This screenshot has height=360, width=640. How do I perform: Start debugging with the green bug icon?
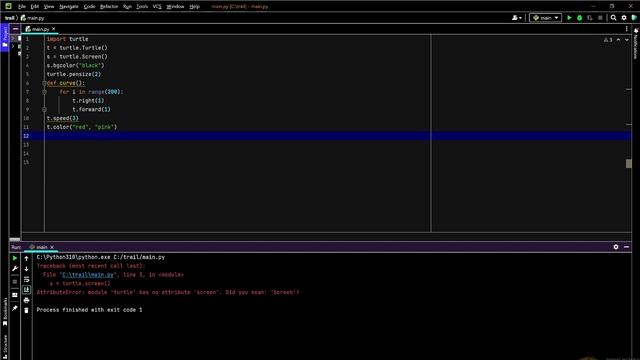click(x=580, y=18)
